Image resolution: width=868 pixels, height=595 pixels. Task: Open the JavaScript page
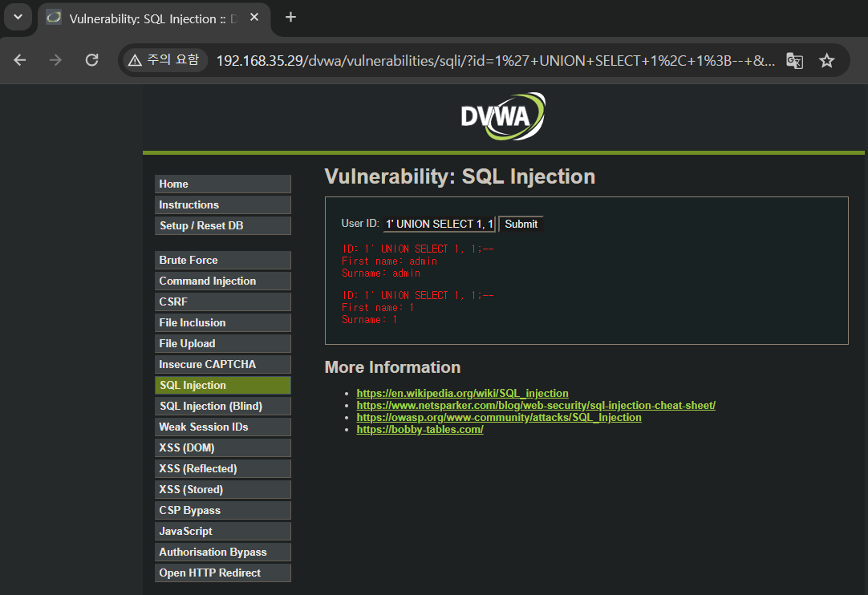(223, 532)
